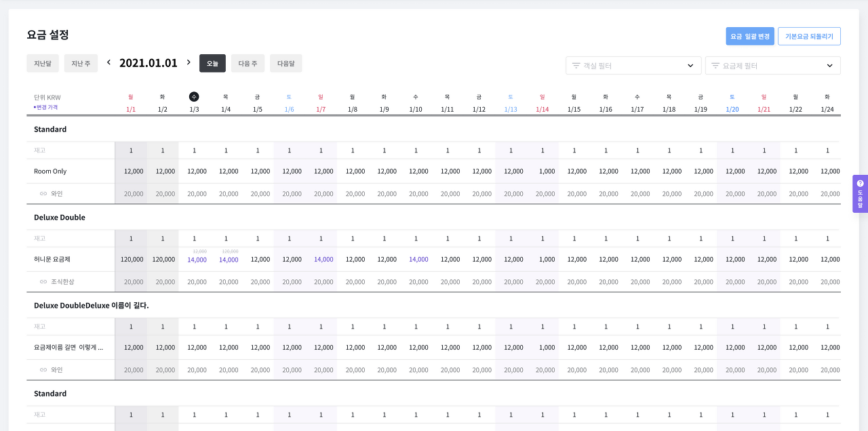Edit 허니문 요금제 price 1,000 on 1/14

coord(547,260)
